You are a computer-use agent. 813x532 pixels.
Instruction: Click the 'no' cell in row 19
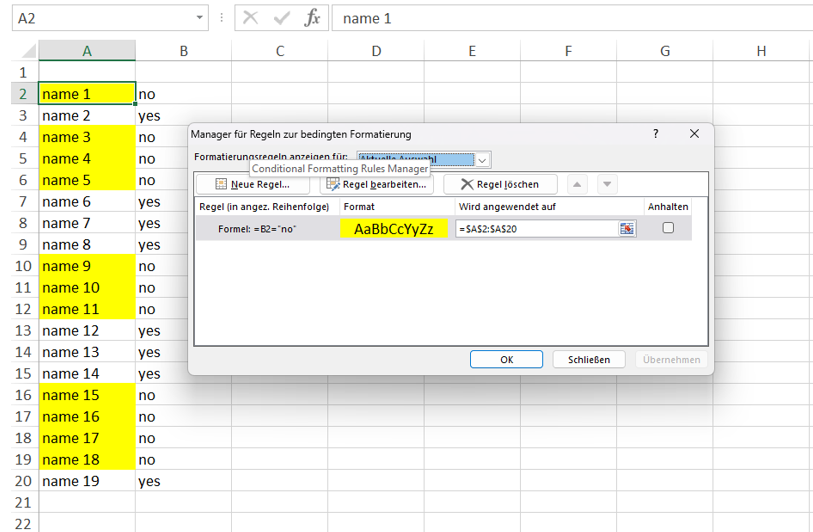[x=184, y=460]
